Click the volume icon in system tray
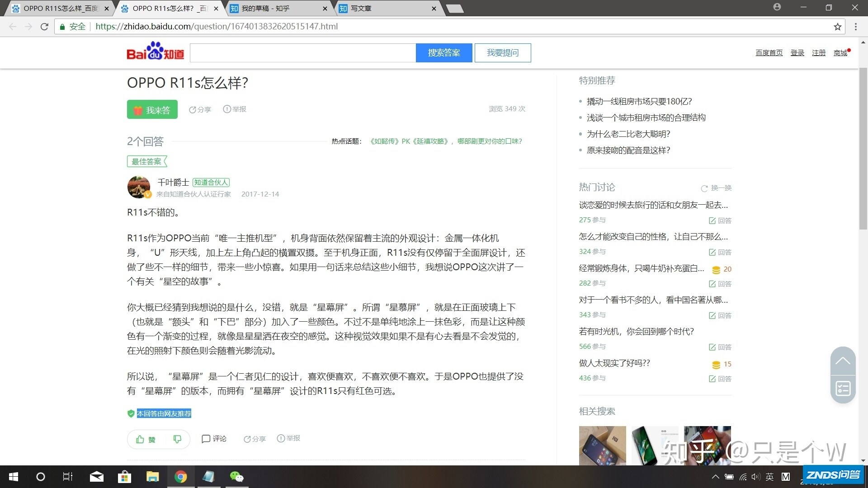This screenshot has height=488, width=868. pyautogui.click(x=756, y=477)
